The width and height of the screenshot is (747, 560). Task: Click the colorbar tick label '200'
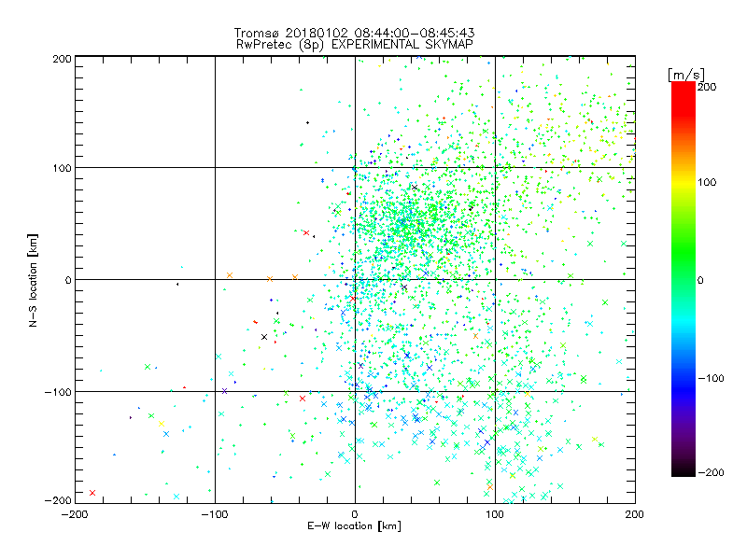tap(707, 87)
